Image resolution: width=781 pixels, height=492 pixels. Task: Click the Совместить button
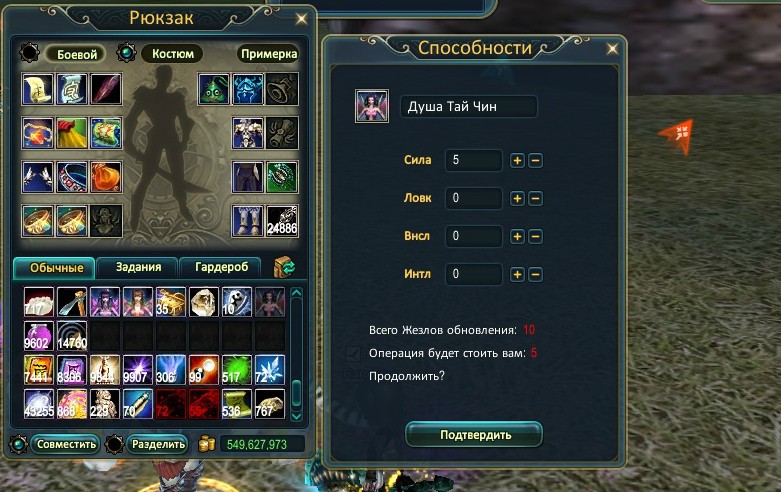[x=66, y=444]
